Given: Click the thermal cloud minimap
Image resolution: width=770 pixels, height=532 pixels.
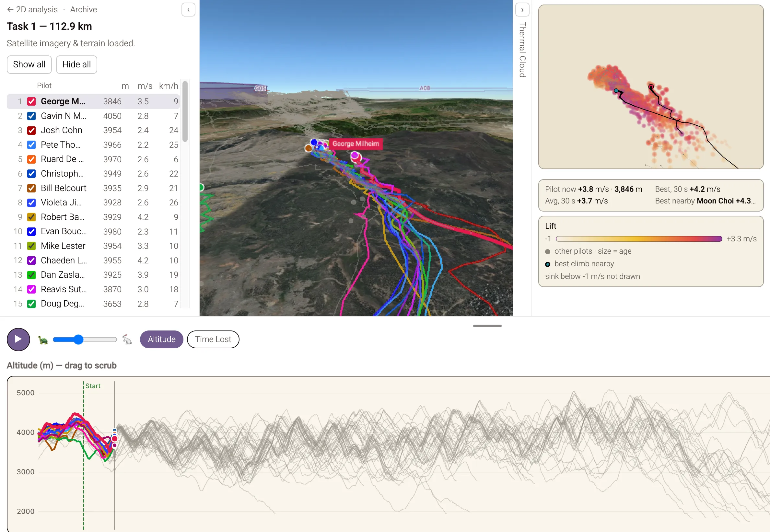Looking at the screenshot, I should click(651, 87).
